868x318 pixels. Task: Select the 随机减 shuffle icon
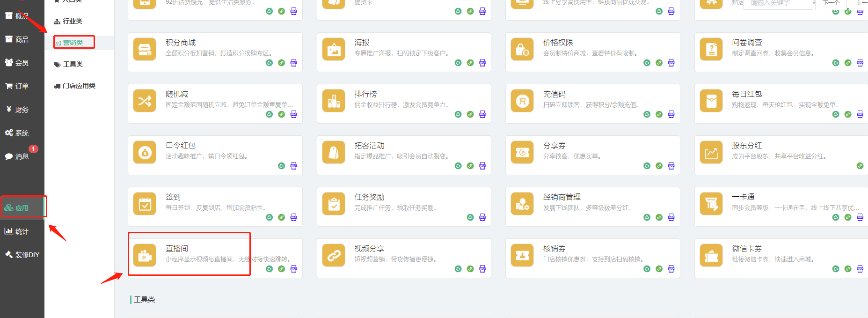[145, 101]
